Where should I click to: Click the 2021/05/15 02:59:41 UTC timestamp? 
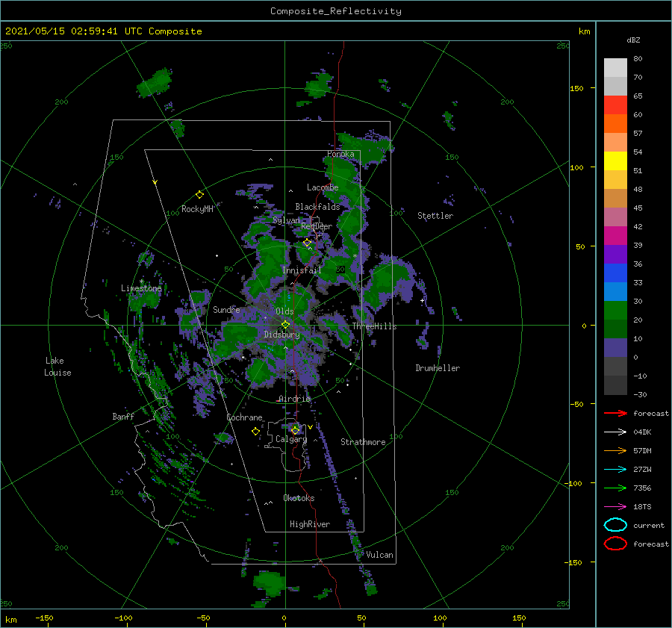(x=73, y=31)
